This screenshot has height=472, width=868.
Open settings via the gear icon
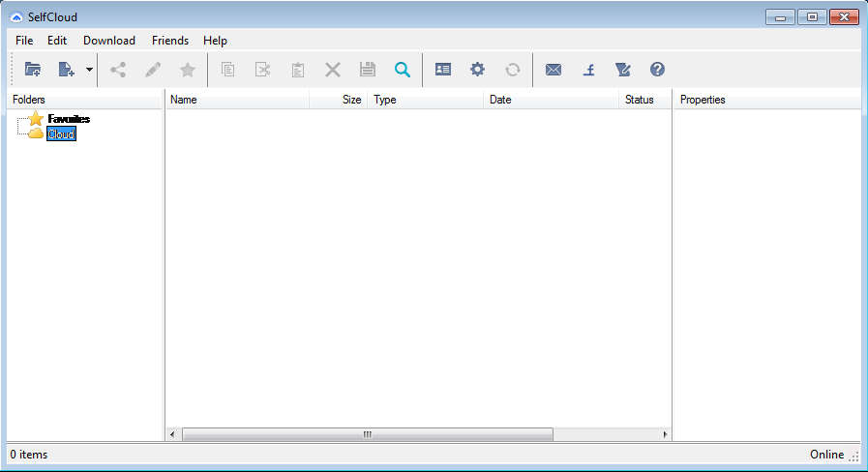477,70
